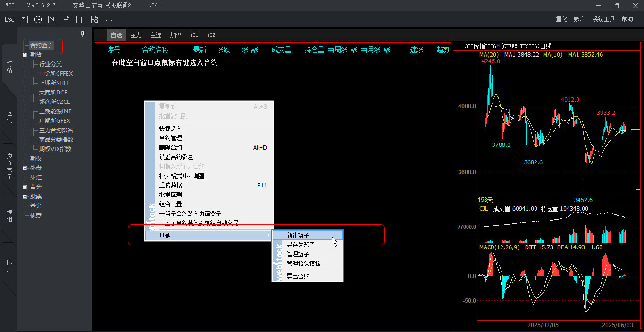Viewport: 644px width, 332px height.
Task: Expand the 外盘 tree node
Action: click(x=25, y=168)
